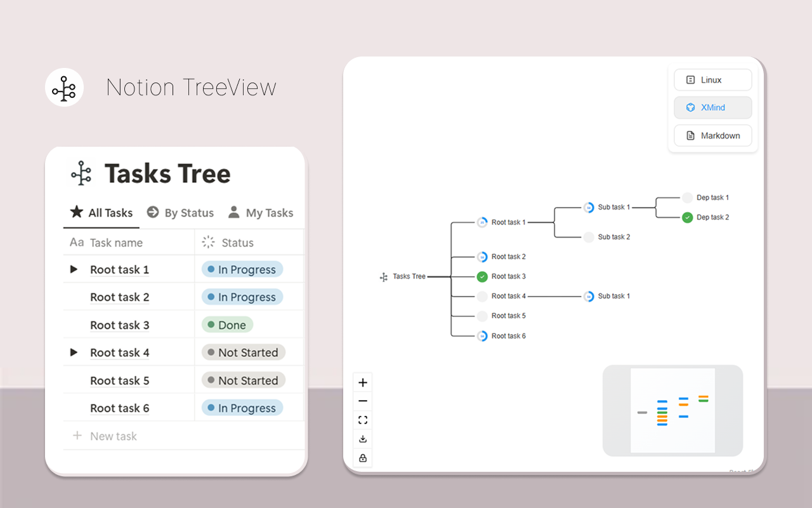Open Root task 5 in the table
Screen dimensions: 812x508
tap(119, 380)
